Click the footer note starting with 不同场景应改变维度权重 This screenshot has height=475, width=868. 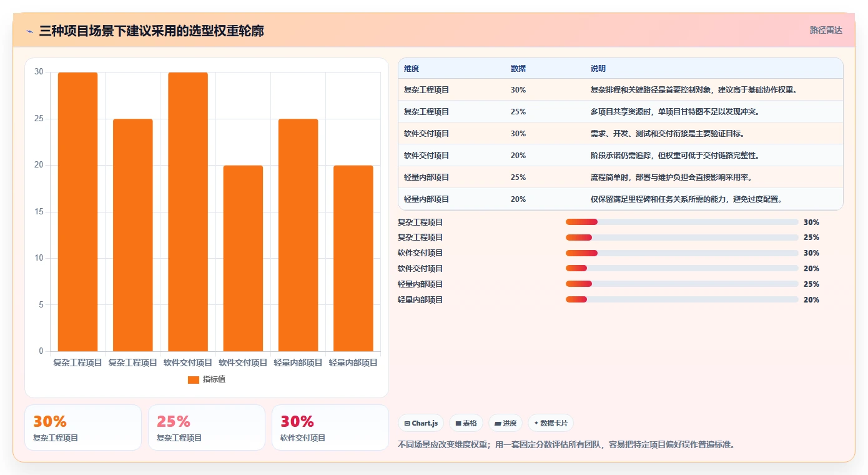point(566,445)
